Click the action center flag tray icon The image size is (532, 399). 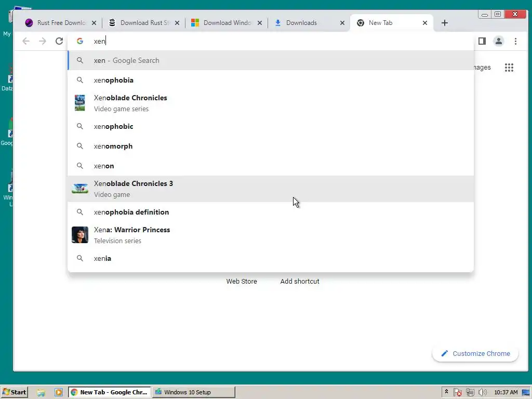click(x=457, y=393)
